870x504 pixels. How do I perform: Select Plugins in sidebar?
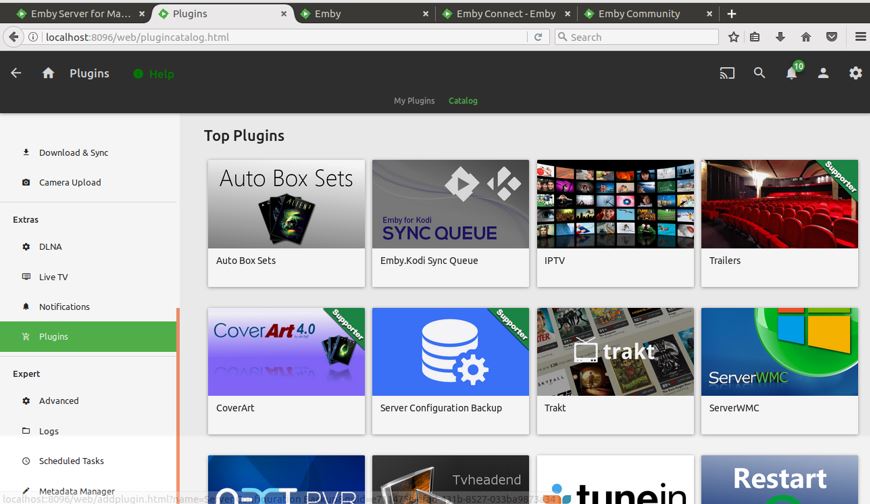(88, 336)
